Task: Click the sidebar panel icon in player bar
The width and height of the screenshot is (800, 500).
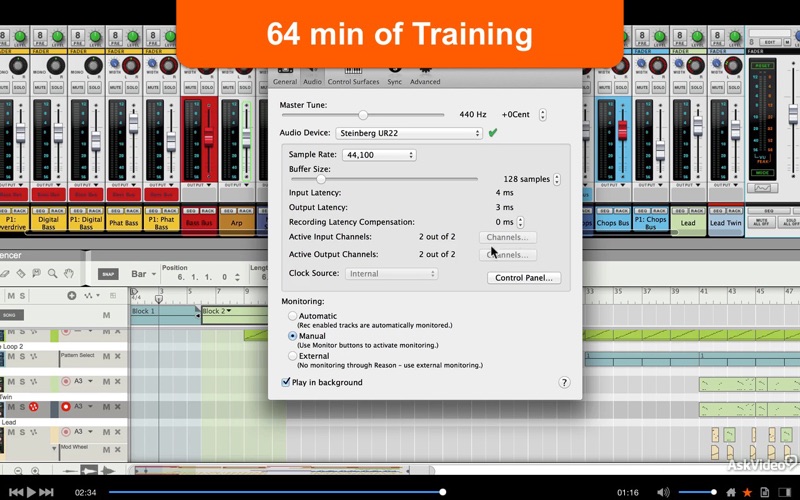Action: coord(785,492)
